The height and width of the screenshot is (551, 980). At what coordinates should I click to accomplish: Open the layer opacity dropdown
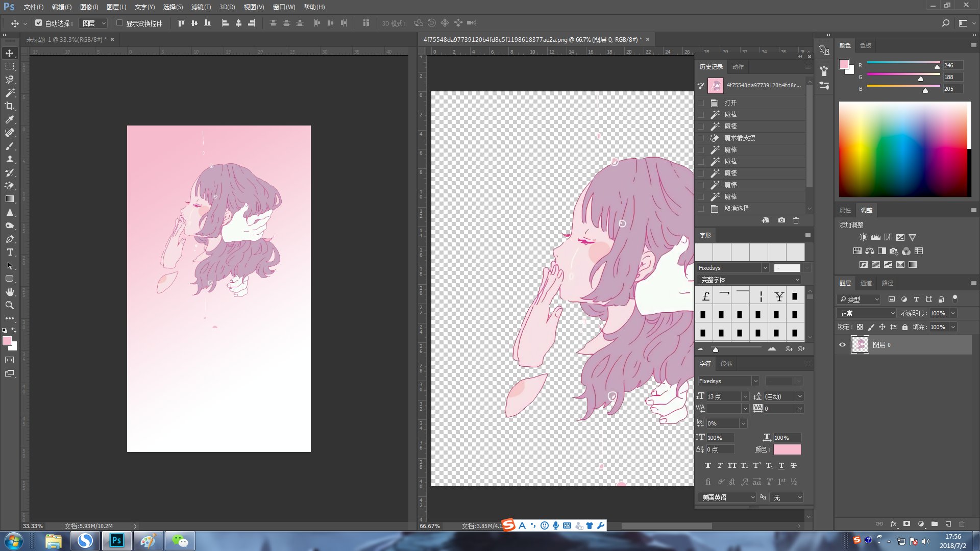coord(952,313)
